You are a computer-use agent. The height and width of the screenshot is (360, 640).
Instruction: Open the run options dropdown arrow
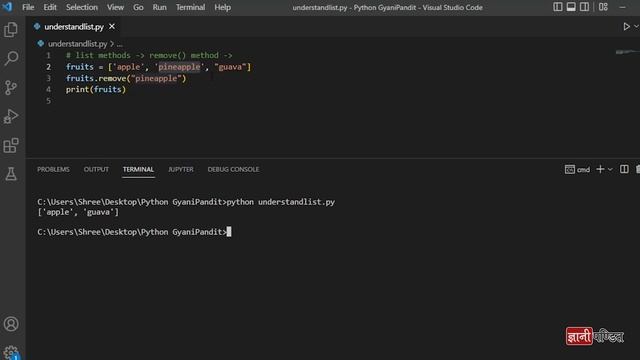point(636,27)
